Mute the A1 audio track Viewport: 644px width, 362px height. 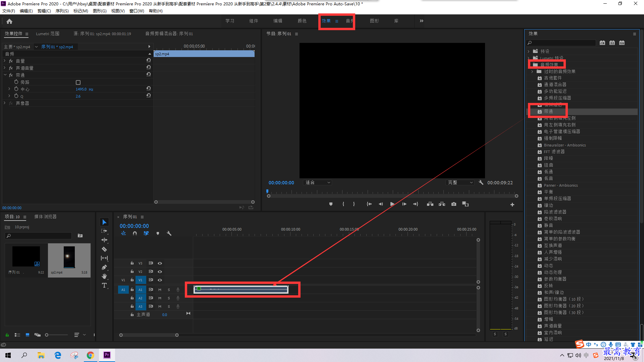point(160,290)
